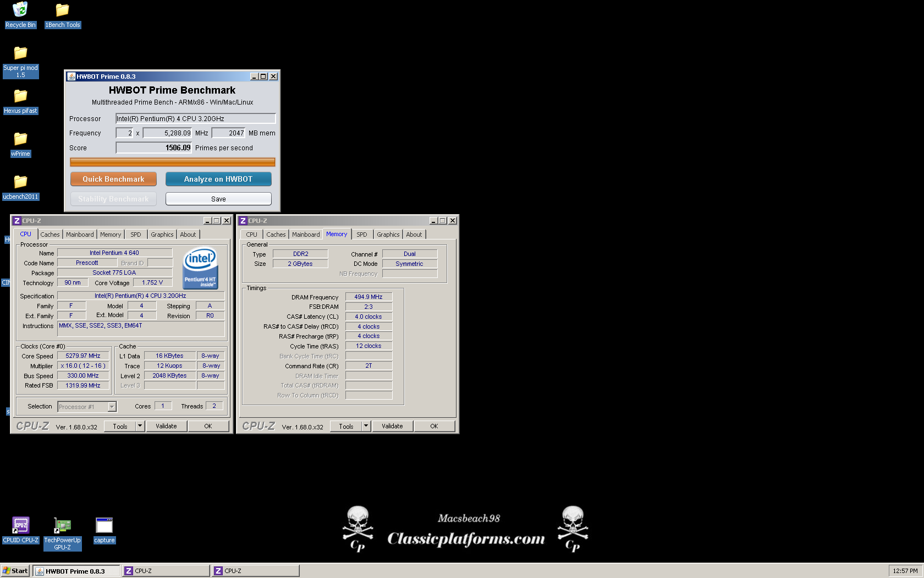Click the orange benchmark progress bar

coord(173,162)
